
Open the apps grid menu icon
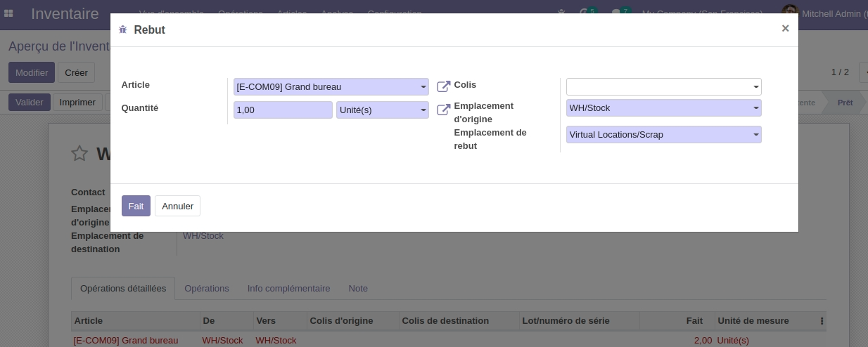9,13
